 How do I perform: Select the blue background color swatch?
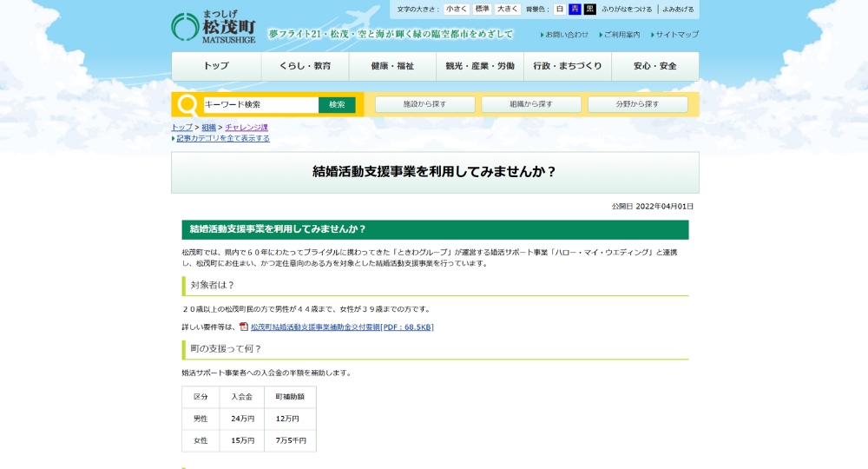click(575, 10)
